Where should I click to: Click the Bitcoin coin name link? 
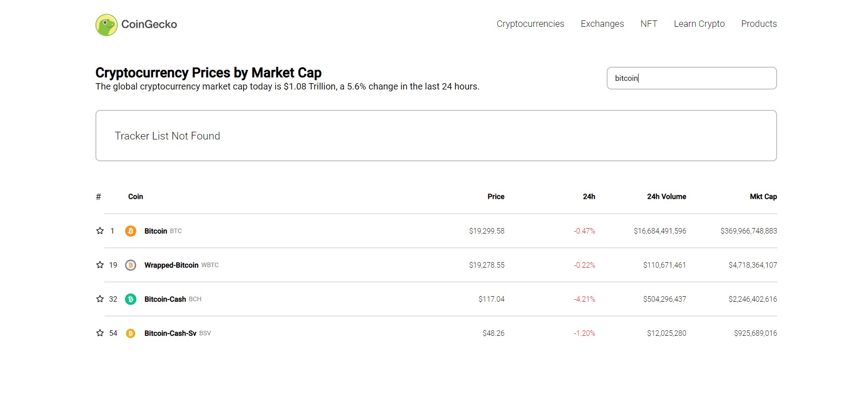(155, 231)
